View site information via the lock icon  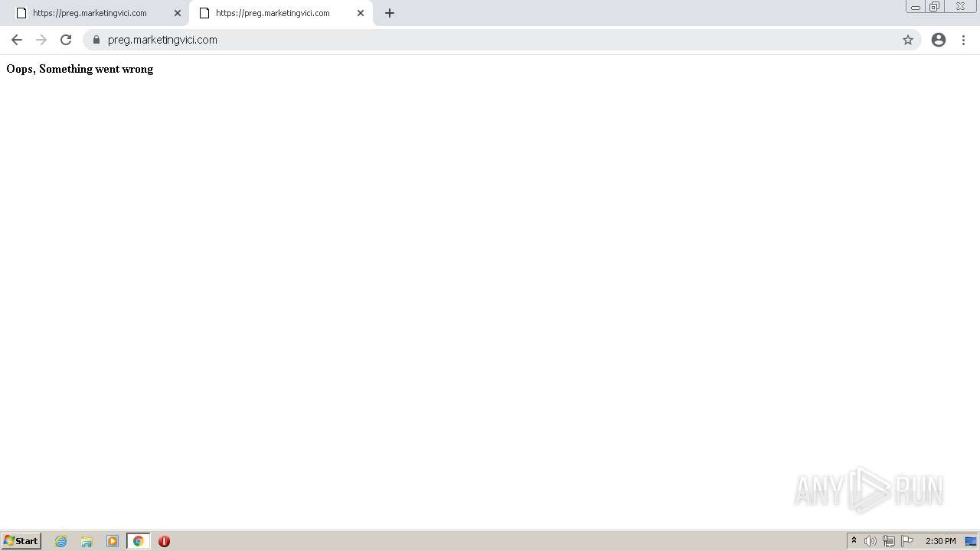pyautogui.click(x=96, y=40)
